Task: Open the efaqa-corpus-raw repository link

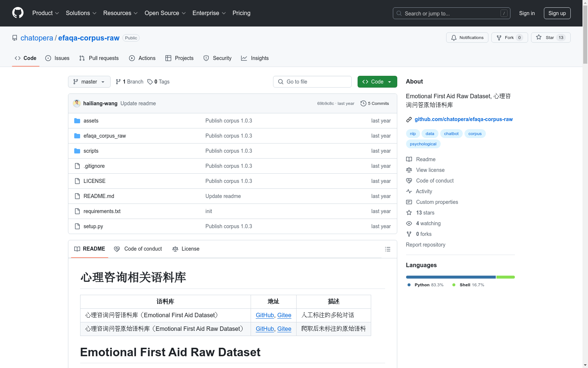Action: [89, 38]
